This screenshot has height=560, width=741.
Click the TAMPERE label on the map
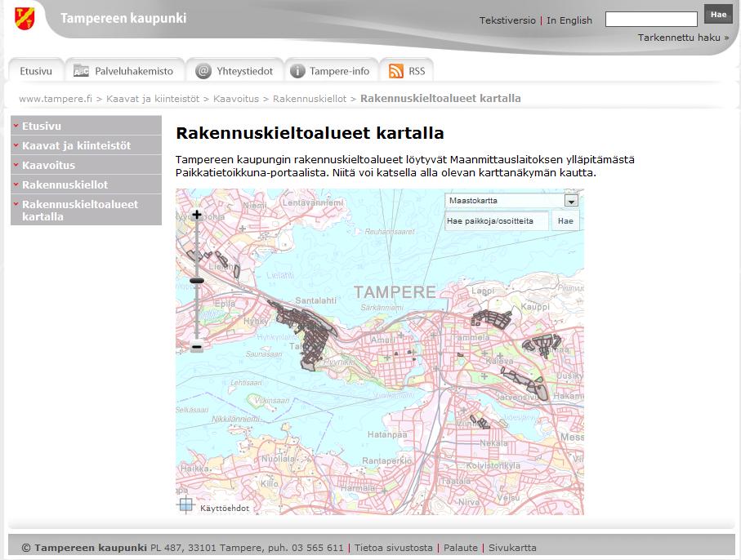[395, 292]
